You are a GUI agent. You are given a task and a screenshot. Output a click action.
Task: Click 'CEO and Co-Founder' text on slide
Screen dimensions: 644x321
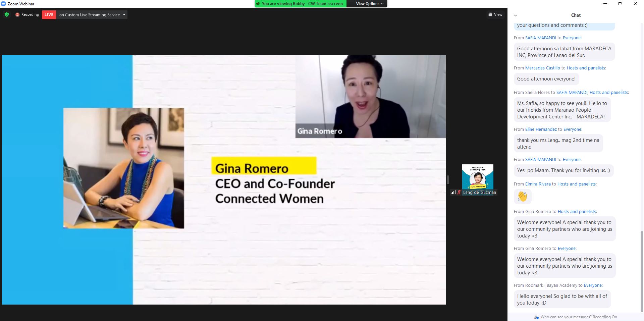pyautogui.click(x=275, y=184)
